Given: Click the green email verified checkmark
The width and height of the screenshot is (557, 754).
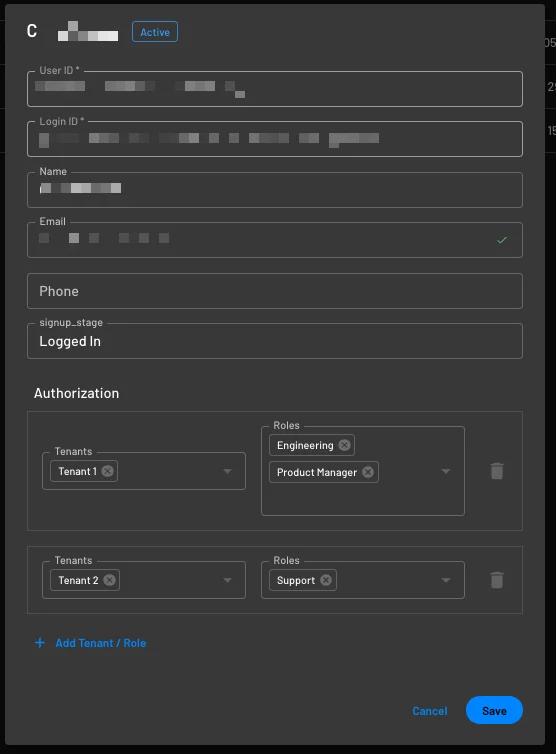Looking at the screenshot, I should point(502,239).
